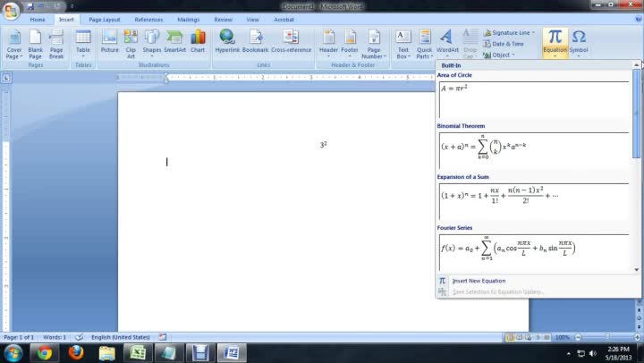The height and width of the screenshot is (363, 644).
Task: Choose Insert New Equation
Action: [479, 281]
